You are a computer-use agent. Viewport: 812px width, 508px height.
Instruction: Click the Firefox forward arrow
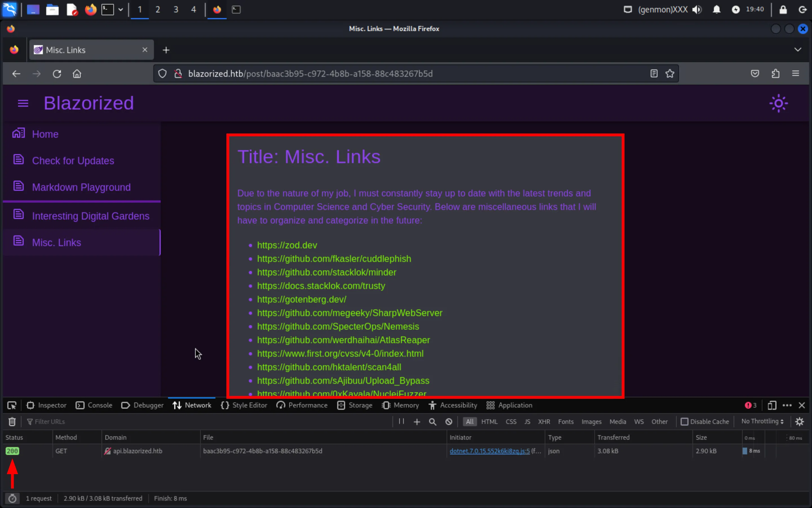coord(37,74)
